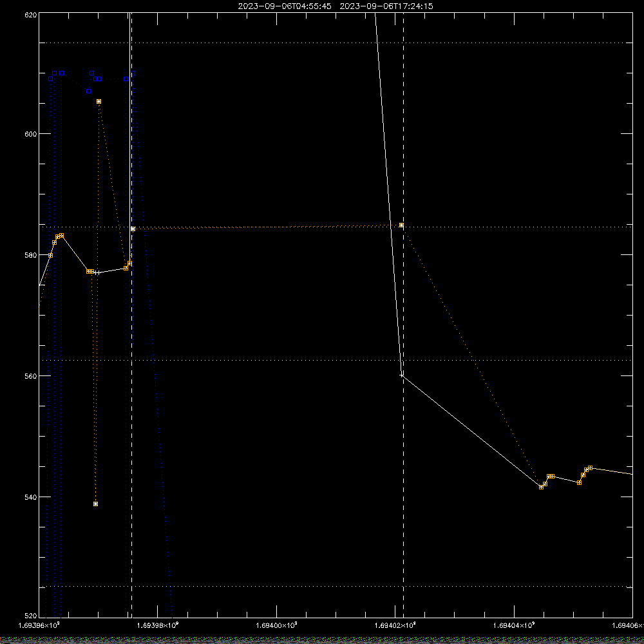The image size is (644, 644).
Task: Click the start timestamp 2023-09-06T04:55:45 in title
Action: tap(285, 6)
